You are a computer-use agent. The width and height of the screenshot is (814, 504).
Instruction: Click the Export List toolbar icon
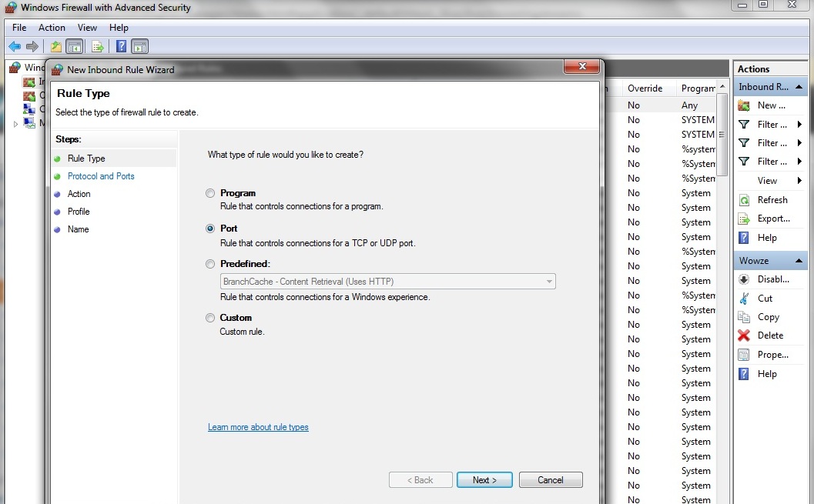98,47
